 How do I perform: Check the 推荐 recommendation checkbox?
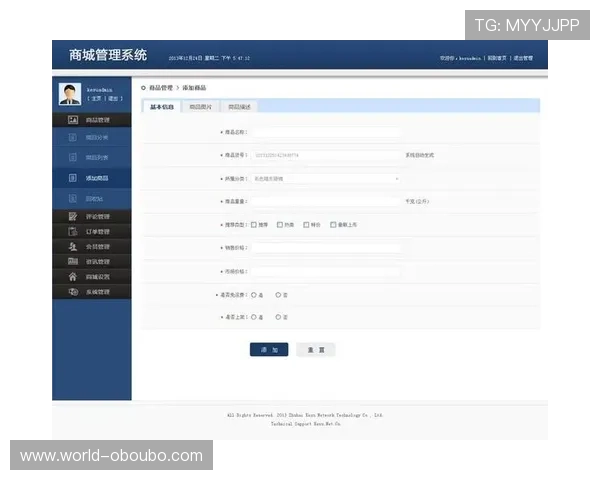[254, 225]
